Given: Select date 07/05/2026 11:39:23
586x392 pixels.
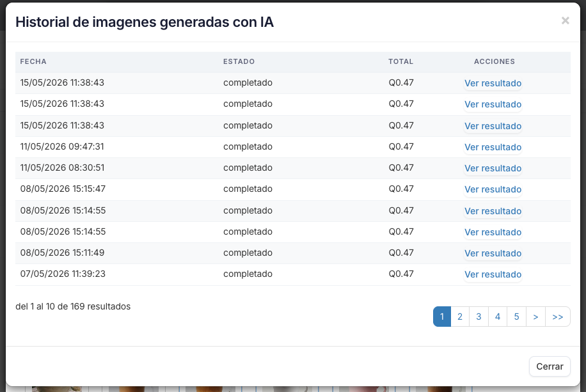Looking at the screenshot, I should click(63, 274).
